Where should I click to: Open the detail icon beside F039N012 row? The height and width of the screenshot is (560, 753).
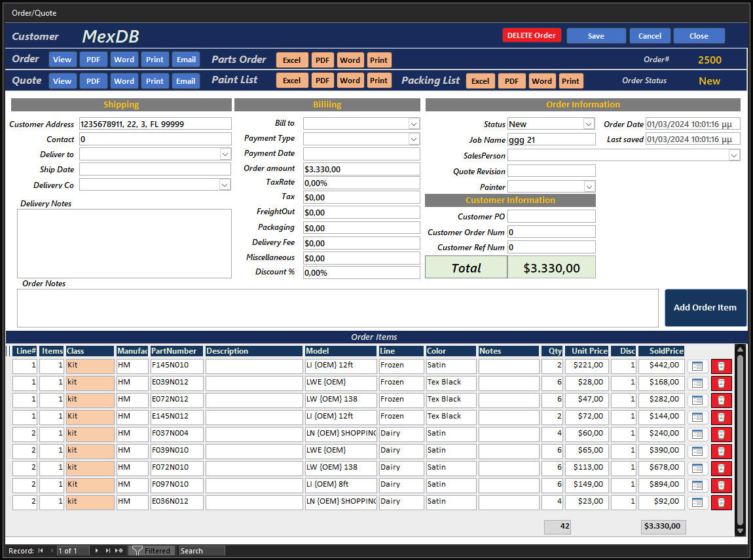click(697, 383)
